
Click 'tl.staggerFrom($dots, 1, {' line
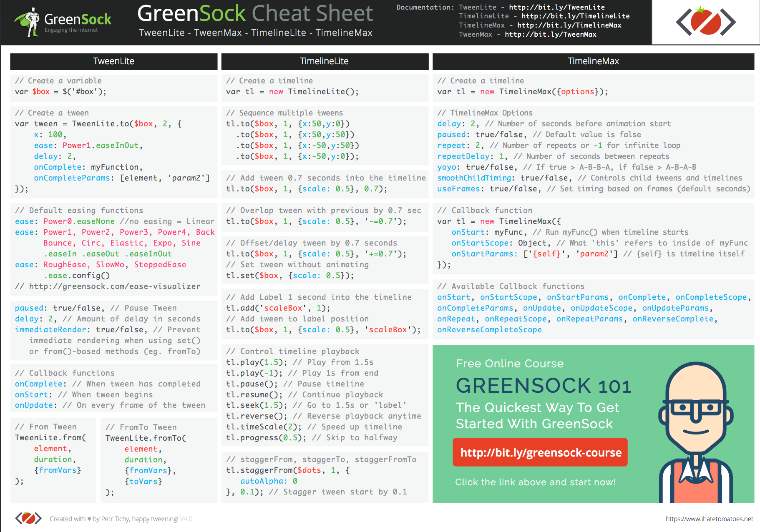click(288, 470)
